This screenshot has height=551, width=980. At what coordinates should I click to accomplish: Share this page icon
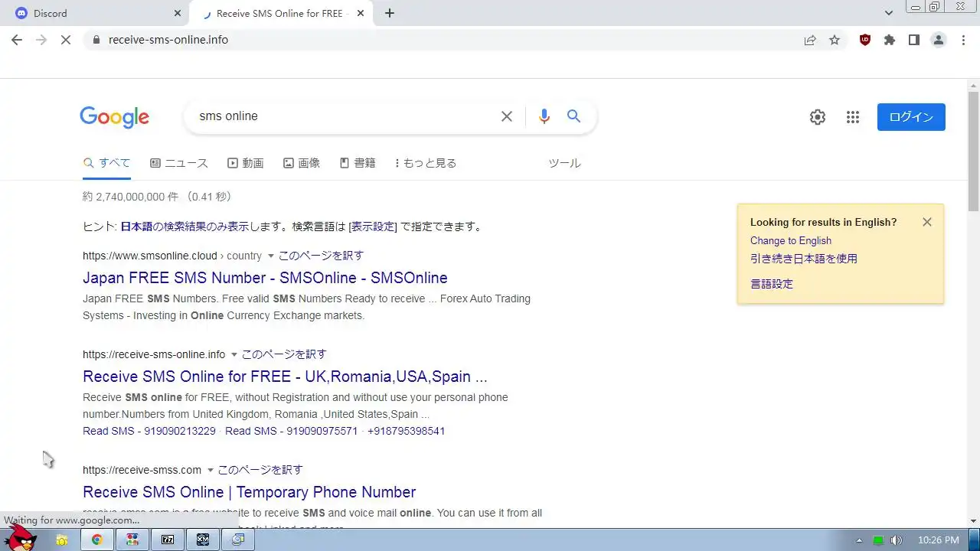(810, 40)
